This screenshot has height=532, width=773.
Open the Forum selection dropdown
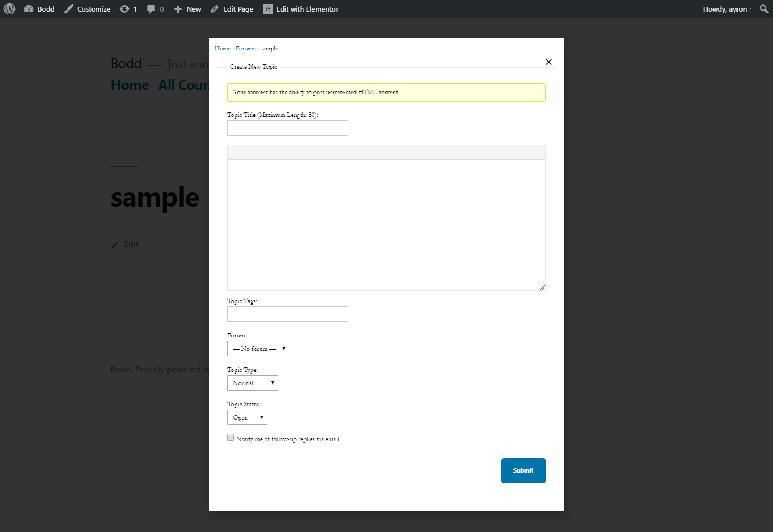[258, 348]
